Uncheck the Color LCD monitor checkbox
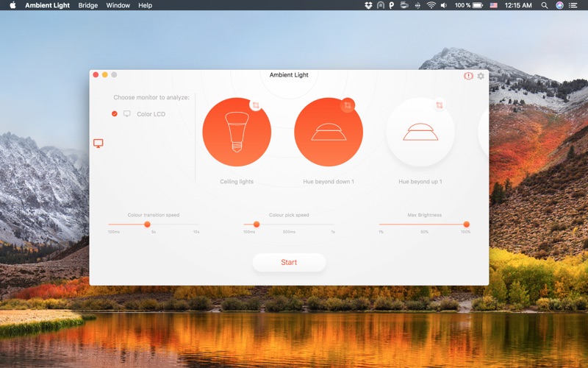588x368 pixels. tap(115, 113)
